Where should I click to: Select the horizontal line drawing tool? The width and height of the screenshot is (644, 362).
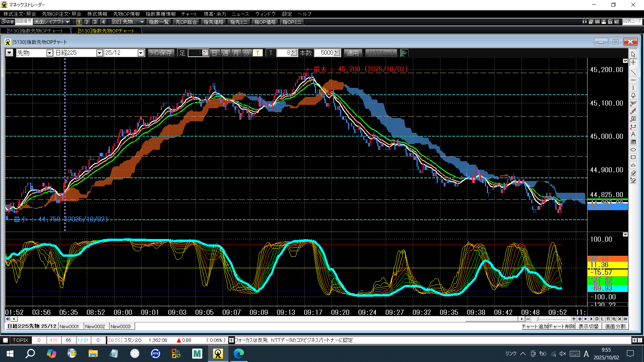click(x=633, y=80)
